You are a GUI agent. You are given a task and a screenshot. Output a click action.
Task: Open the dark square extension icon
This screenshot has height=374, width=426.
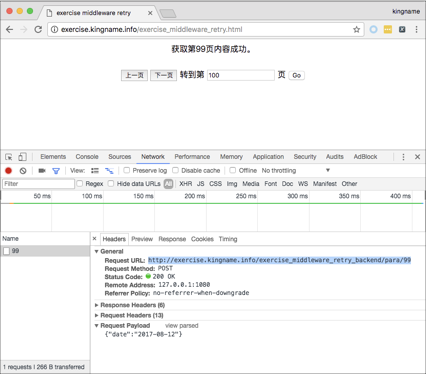[402, 30]
